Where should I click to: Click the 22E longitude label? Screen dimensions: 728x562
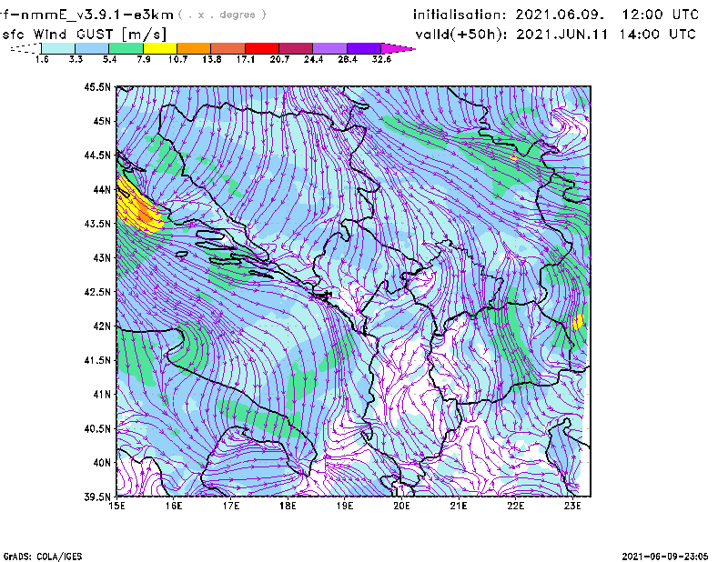pyautogui.click(x=515, y=506)
